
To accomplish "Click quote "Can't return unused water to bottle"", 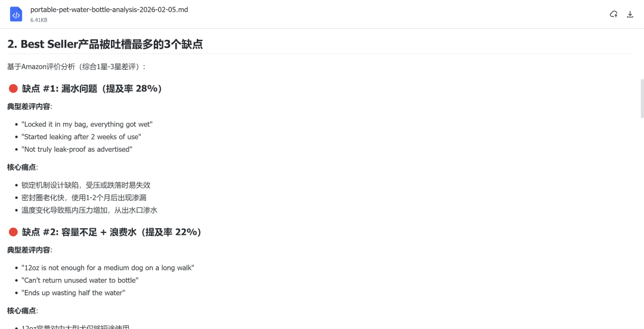I will pos(80,280).
